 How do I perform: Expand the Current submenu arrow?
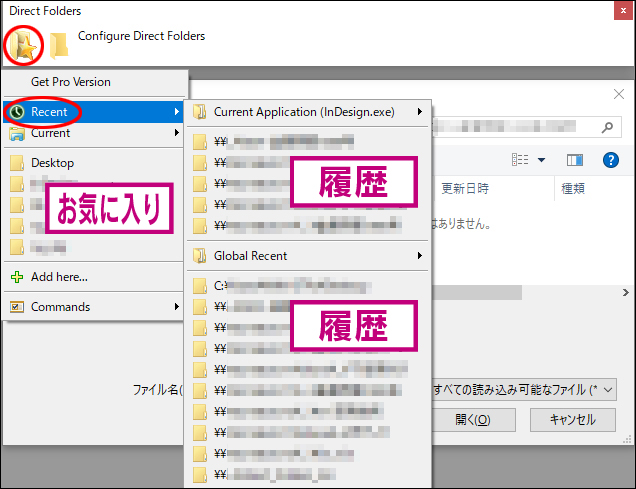pos(177,133)
